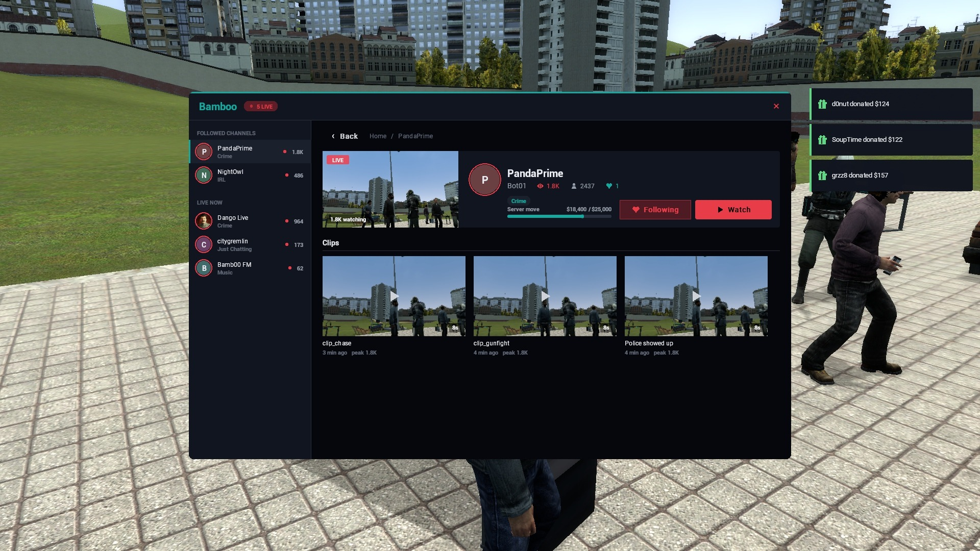Go Back to previous page
Image resolution: width=980 pixels, height=551 pixels.
[345, 136]
